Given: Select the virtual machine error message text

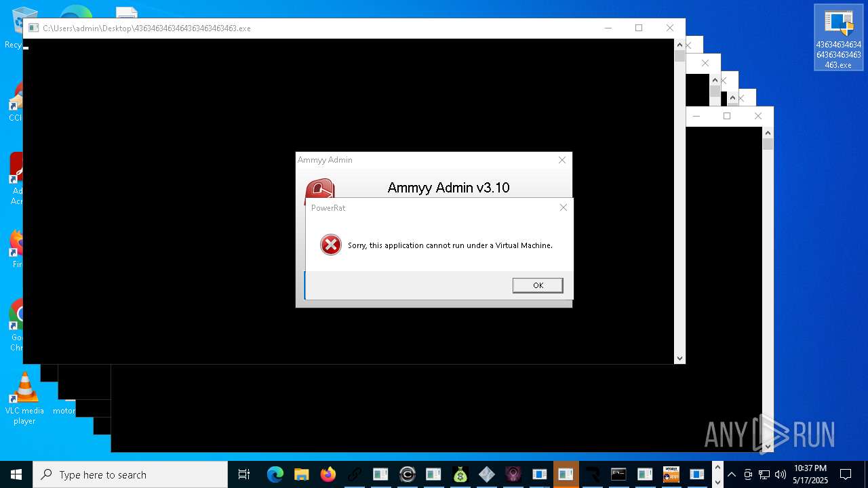Looking at the screenshot, I should click(450, 245).
